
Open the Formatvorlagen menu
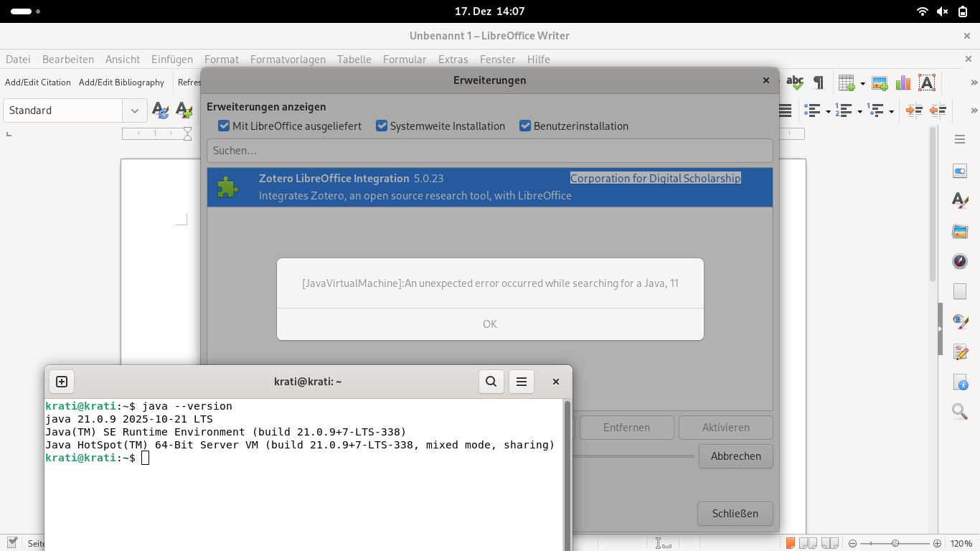coord(288,60)
